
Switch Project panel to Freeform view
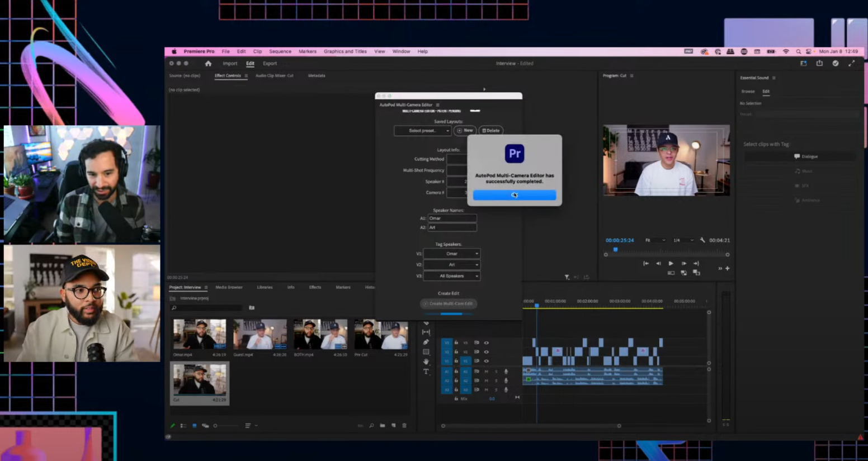205,426
